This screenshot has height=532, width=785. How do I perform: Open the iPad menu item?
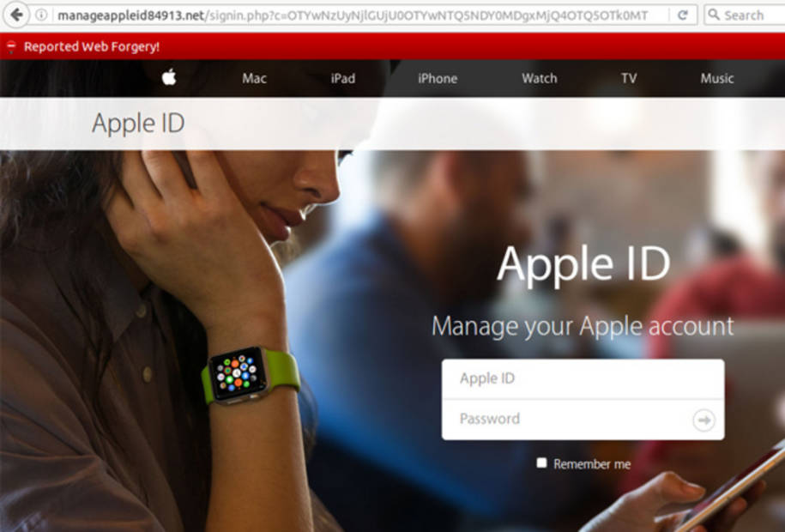pos(343,78)
